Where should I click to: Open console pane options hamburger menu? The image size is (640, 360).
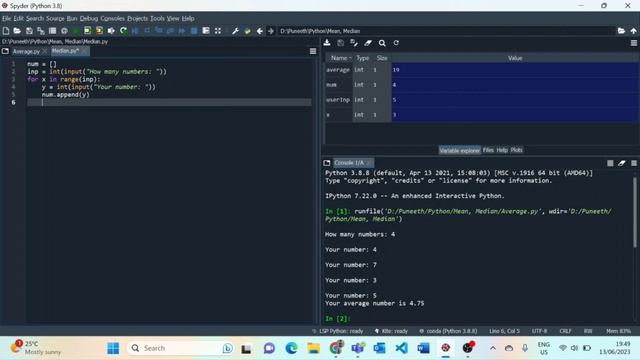tap(634, 163)
